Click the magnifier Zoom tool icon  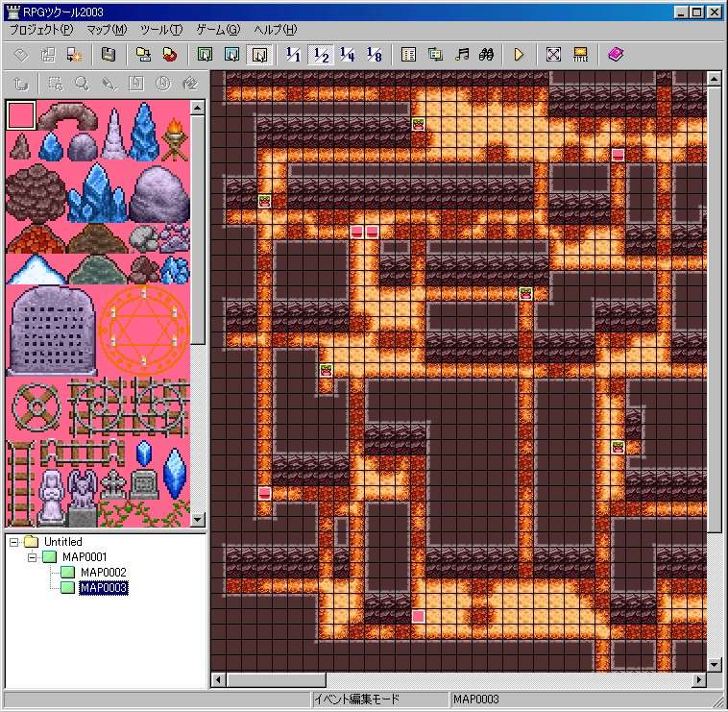83,84
